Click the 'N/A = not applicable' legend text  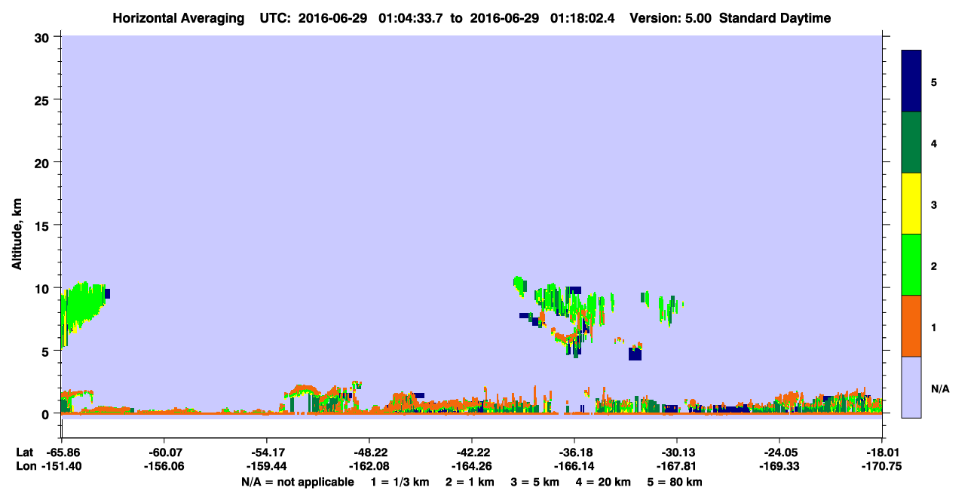click(x=298, y=482)
